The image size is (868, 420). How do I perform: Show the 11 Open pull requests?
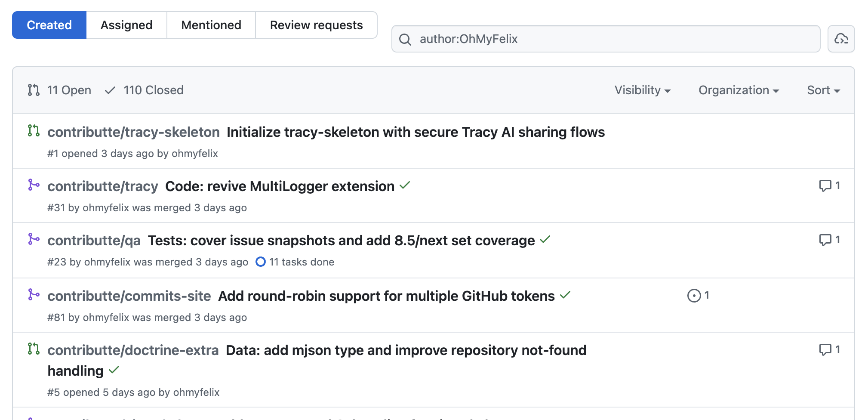[59, 90]
